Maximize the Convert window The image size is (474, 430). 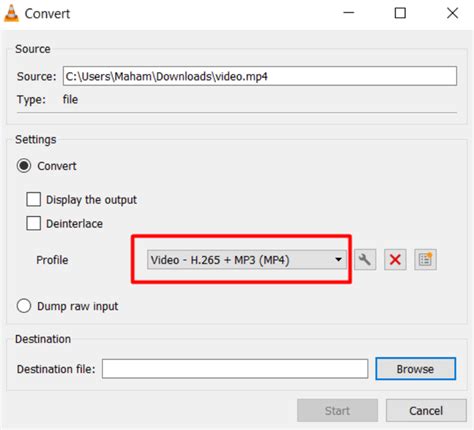click(x=400, y=13)
